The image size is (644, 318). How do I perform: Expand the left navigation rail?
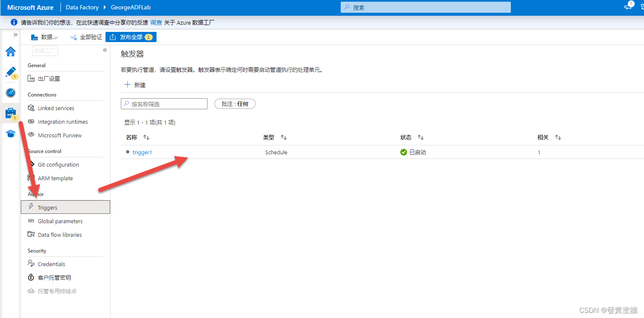[x=15, y=35]
